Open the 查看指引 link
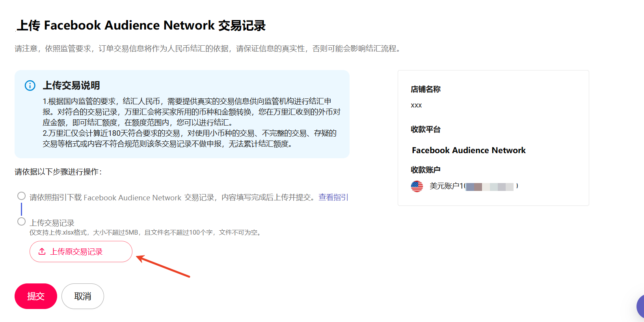644x322 pixels. point(333,197)
